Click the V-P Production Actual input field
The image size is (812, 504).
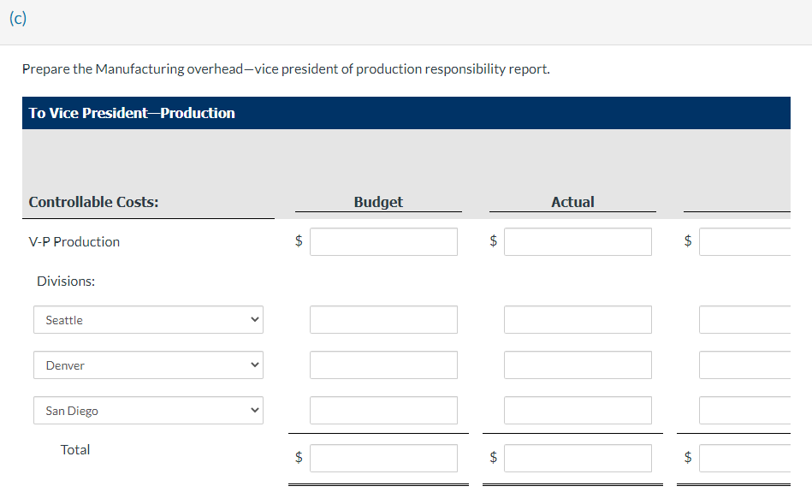[x=578, y=241]
